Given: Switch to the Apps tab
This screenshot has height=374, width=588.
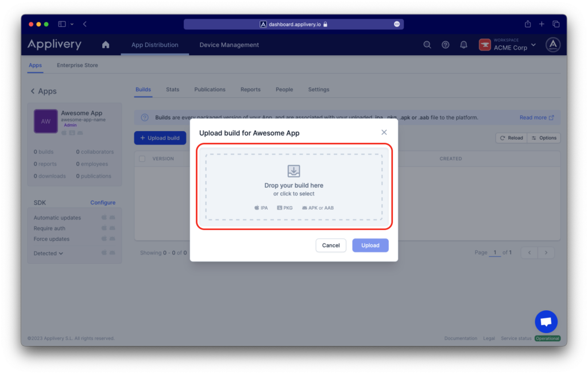Looking at the screenshot, I should pos(35,65).
